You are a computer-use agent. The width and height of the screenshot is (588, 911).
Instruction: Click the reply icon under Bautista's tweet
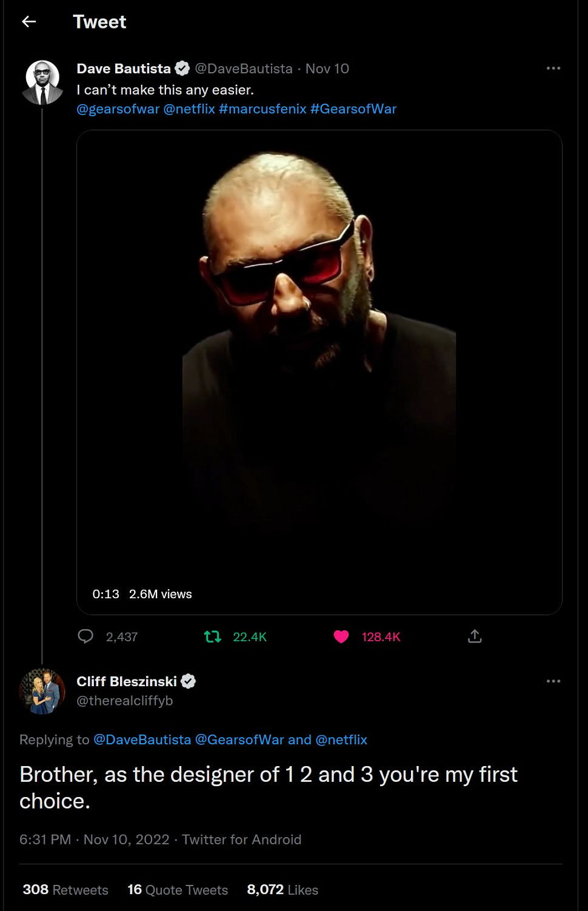click(86, 636)
